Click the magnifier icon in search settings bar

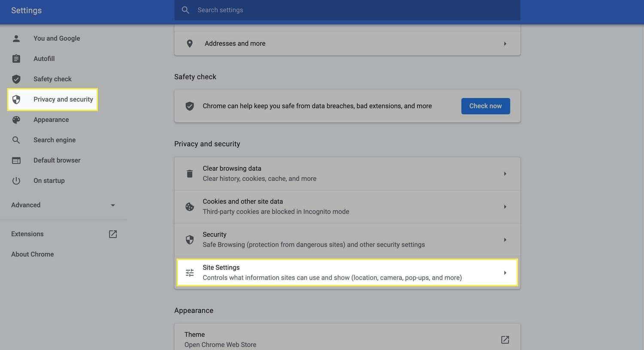pyautogui.click(x=185, y=10)
